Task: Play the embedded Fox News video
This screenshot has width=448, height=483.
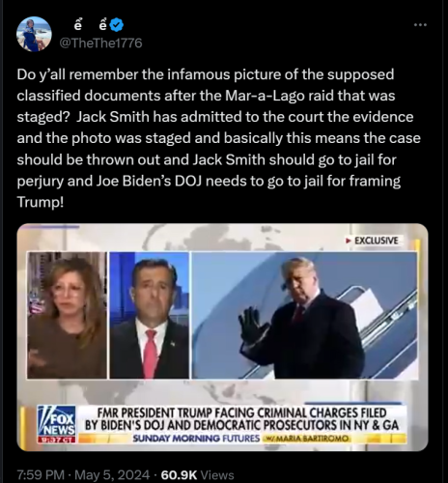Action: pyautogui.click(x=222, y=337)
